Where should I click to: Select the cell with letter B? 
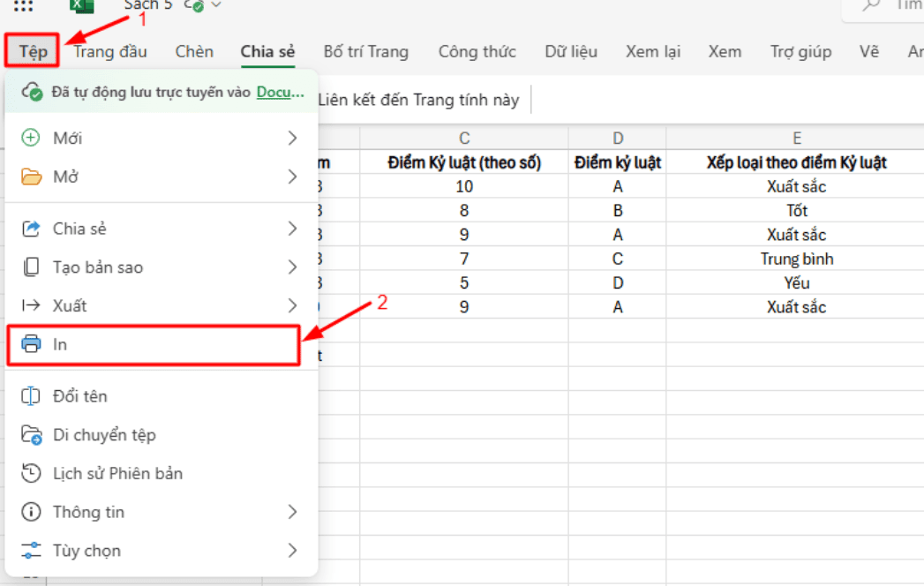[618, 210]
